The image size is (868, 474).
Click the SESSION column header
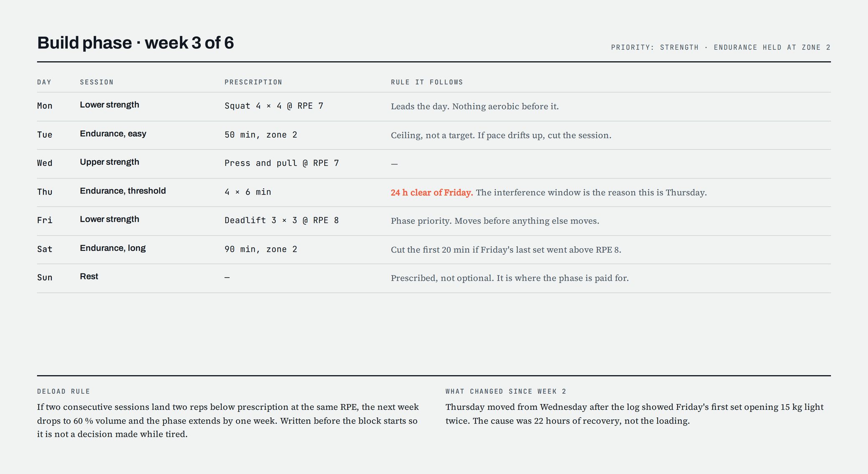(x=97, y=82)
